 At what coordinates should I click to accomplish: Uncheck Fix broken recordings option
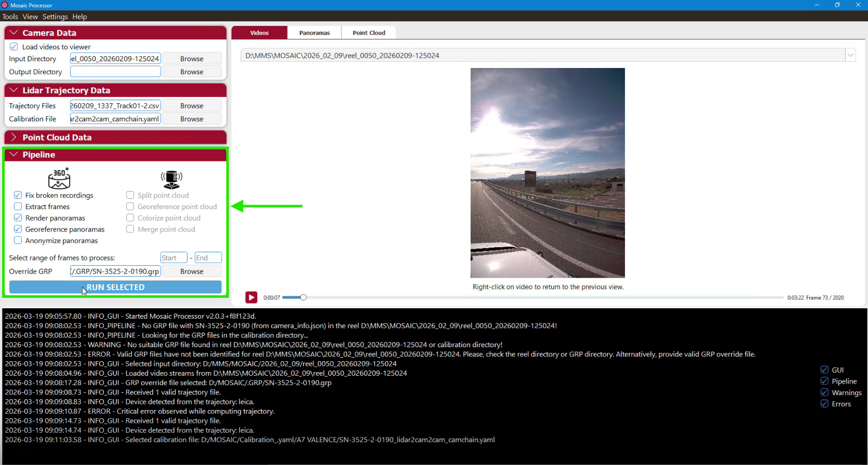pos(18,195)
